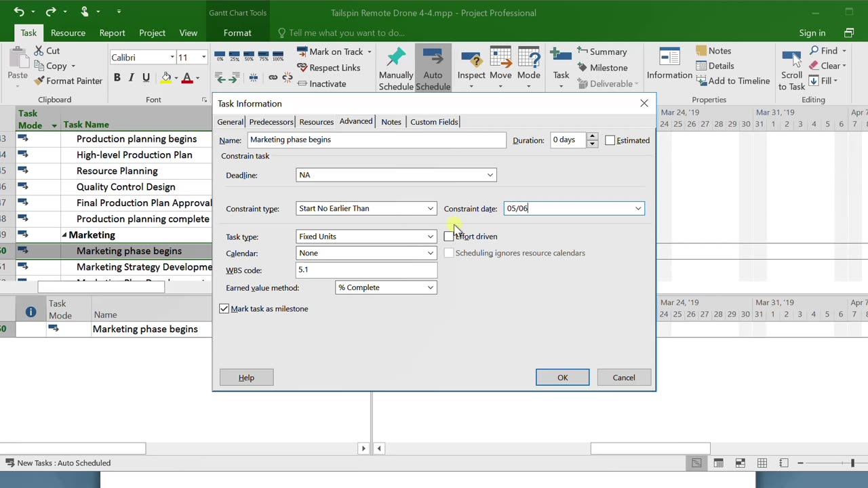Image resolution: width=868 pixels, height=488 pixels.
Task: Switch to Task Usage view in status bar
Action: [x=718, y=463]
